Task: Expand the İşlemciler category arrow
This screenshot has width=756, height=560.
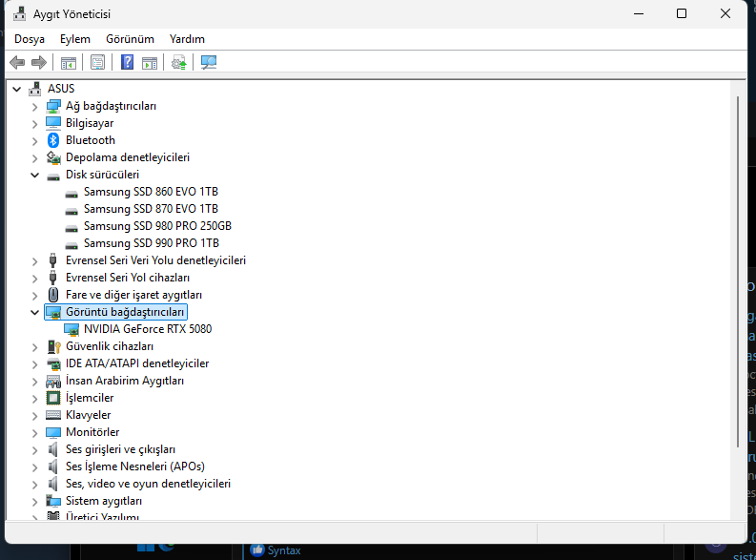Action: [x=34, y=399]
